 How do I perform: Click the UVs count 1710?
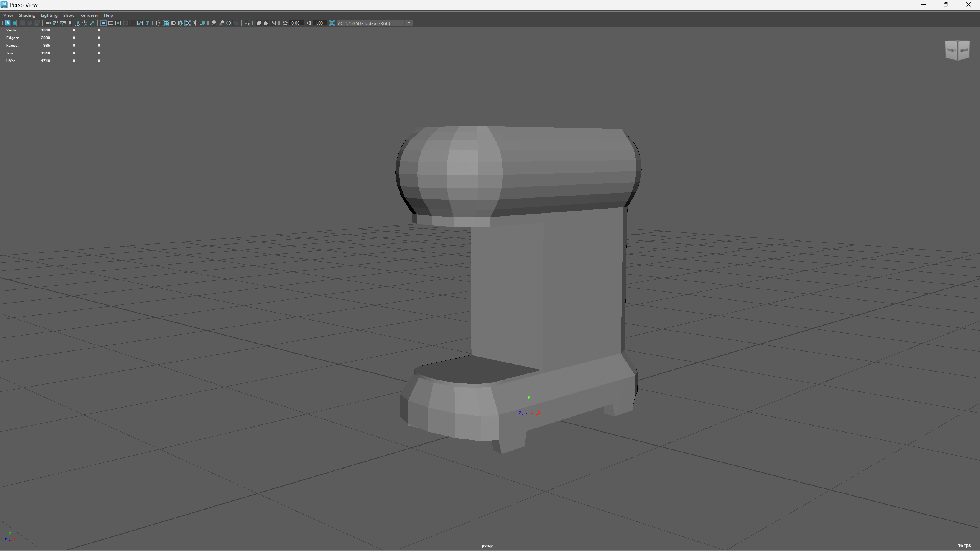(46, 61)
